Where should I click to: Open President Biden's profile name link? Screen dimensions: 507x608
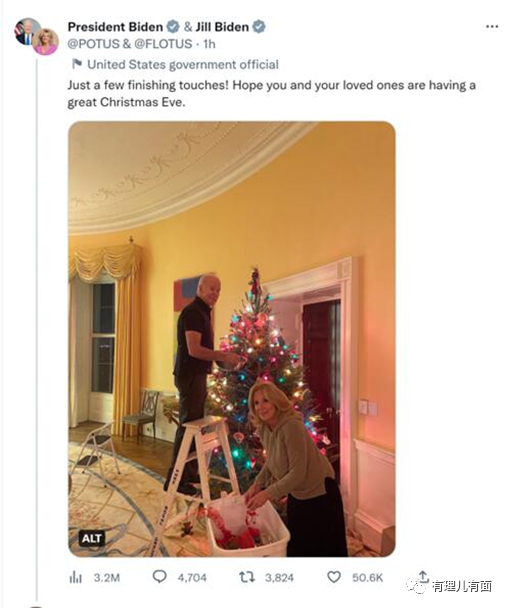(x=115, y=27)
